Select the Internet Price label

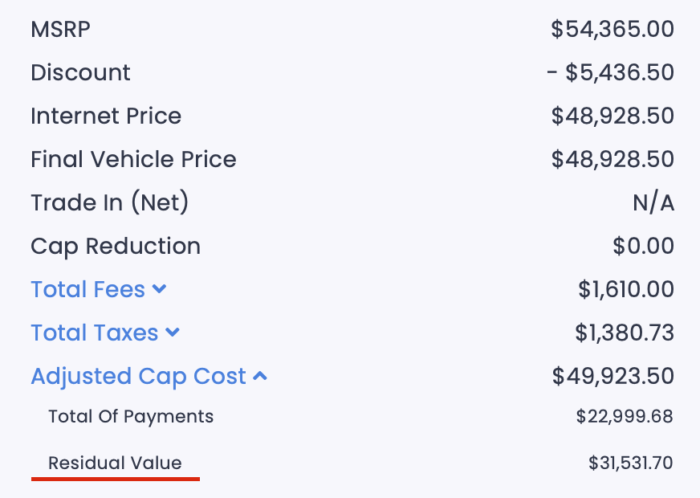(106, 116)
